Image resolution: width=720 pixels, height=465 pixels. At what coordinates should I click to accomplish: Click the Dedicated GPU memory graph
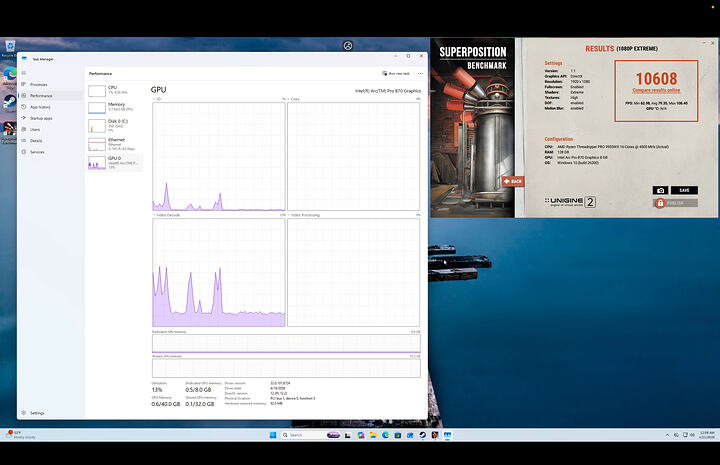pyautogui.click(x=286, y=343)
